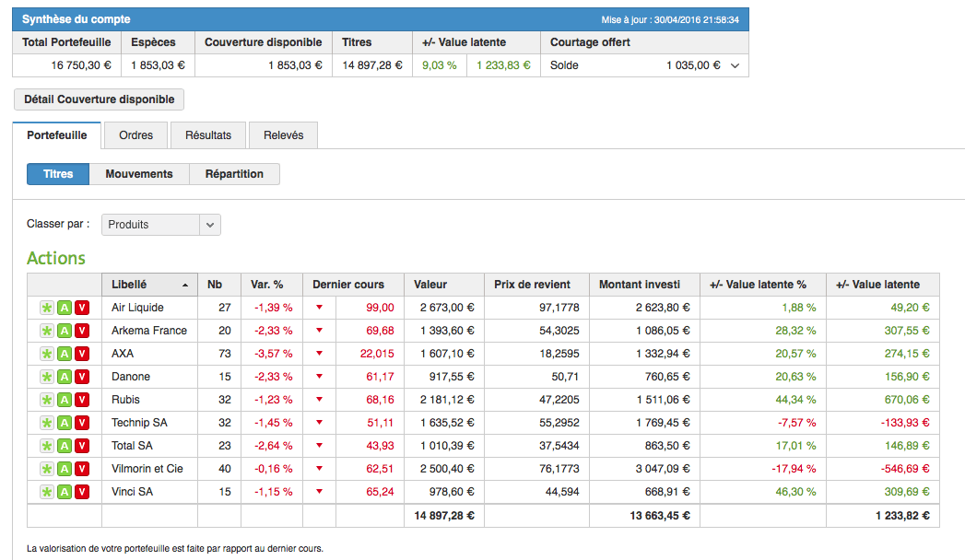Open the Ordres tab
The height and width of the screenshot is (560, 965).
tap(136, 135)
